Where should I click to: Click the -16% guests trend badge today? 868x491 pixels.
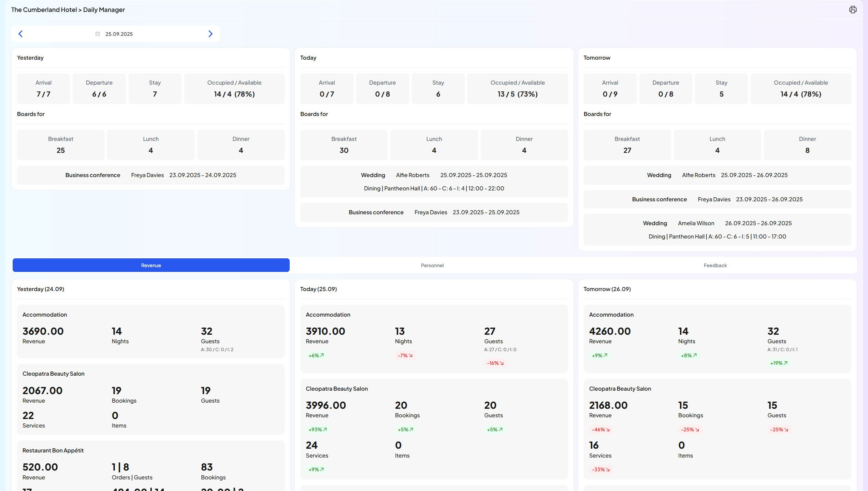tap(495, 363)
